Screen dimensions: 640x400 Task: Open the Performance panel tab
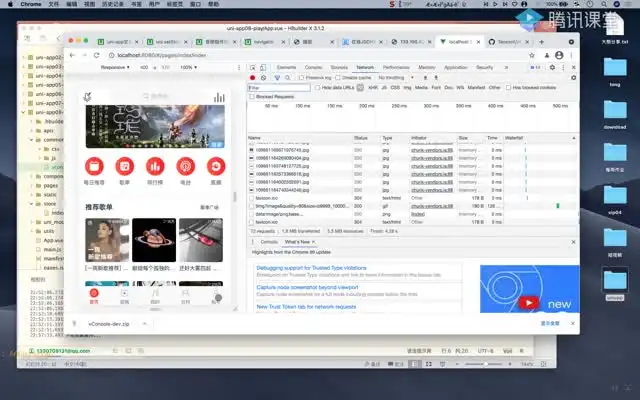[x=395, y=67]
